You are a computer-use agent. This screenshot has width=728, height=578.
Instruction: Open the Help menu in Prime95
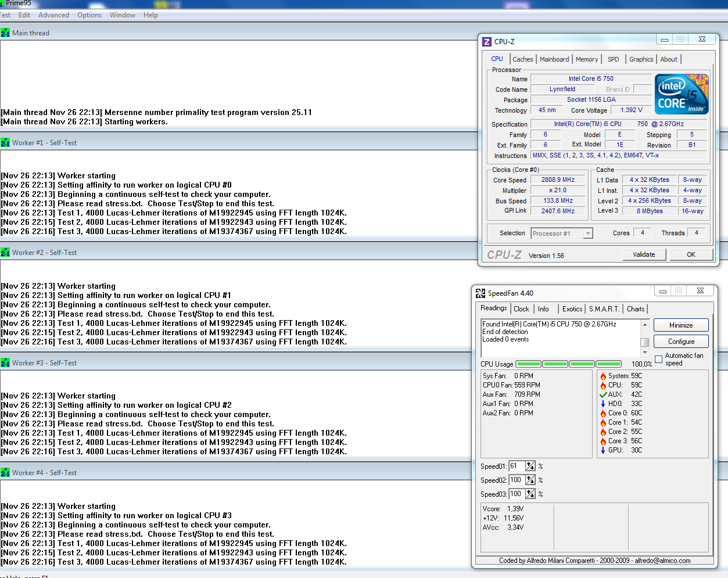150,15
